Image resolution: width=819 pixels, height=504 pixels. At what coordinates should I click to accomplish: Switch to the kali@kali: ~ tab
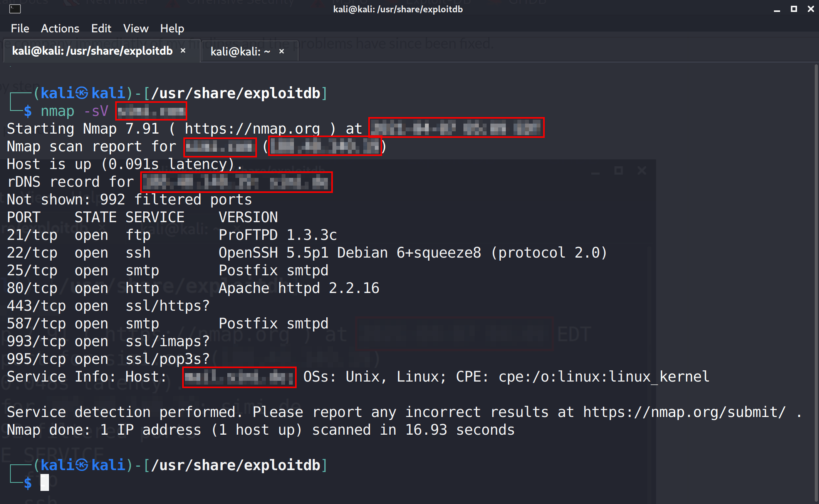240,51
